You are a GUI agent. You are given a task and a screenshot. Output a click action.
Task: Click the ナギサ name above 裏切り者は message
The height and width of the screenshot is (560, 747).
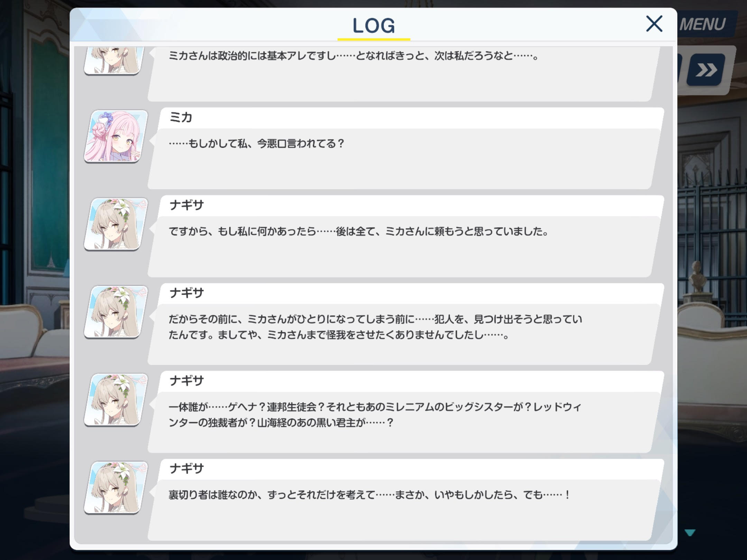click(186, 469)
